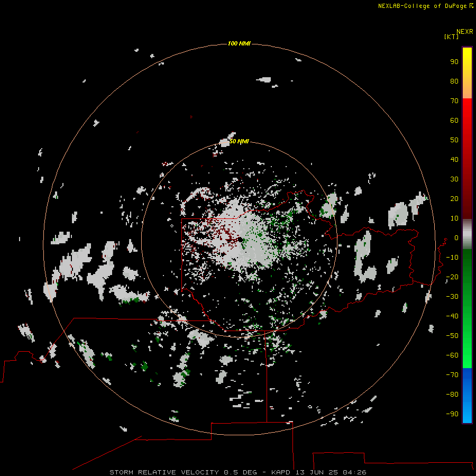Click the -50 value on velocity scale

tap(452, 335)
